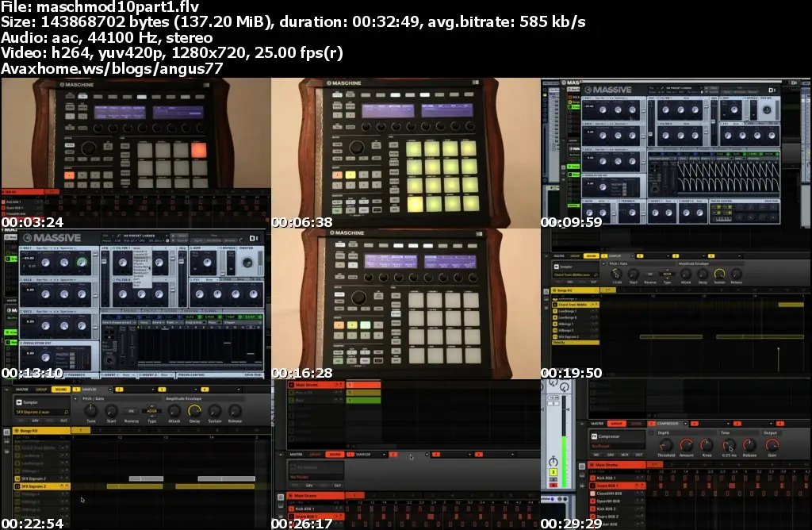Mute the Snare 808 1 track
Image resolution: width=812 pixels, height=530 pixels.
pyautogui.click(x=637, y=486)
